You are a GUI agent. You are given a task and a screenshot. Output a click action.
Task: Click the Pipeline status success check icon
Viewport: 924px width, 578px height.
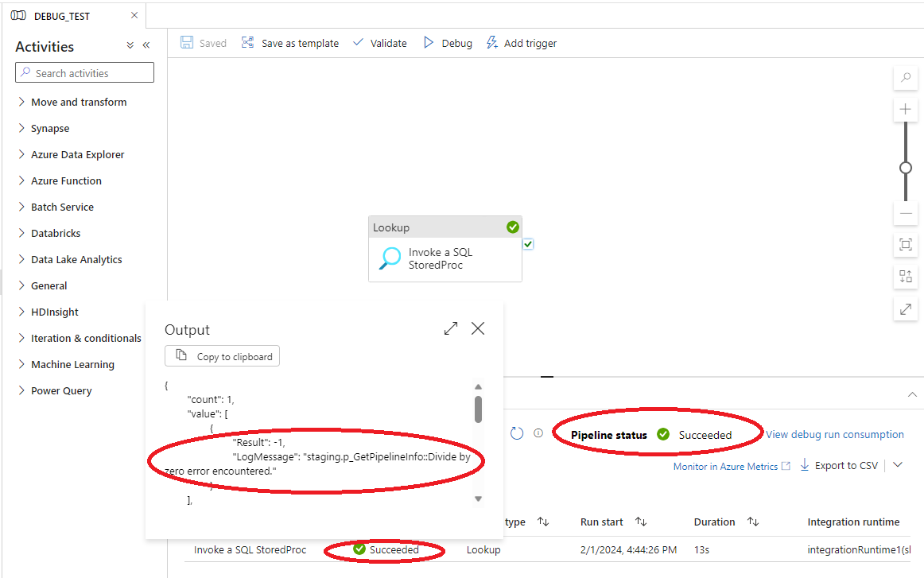(x=663, y=434)
